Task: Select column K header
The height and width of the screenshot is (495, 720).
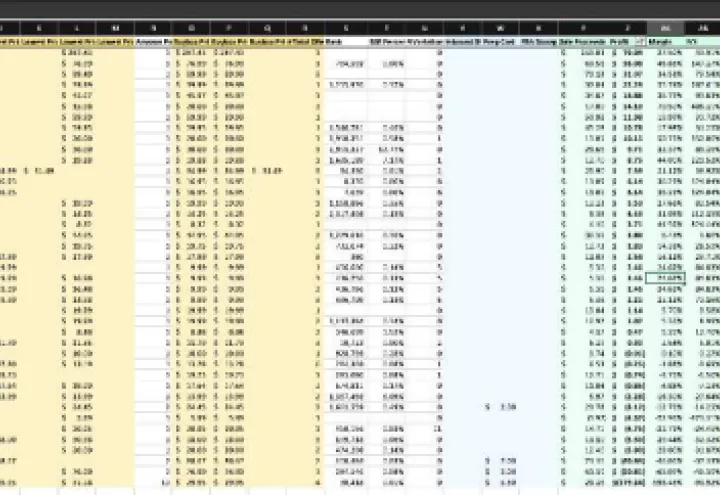Action: (x=39, y=28)
